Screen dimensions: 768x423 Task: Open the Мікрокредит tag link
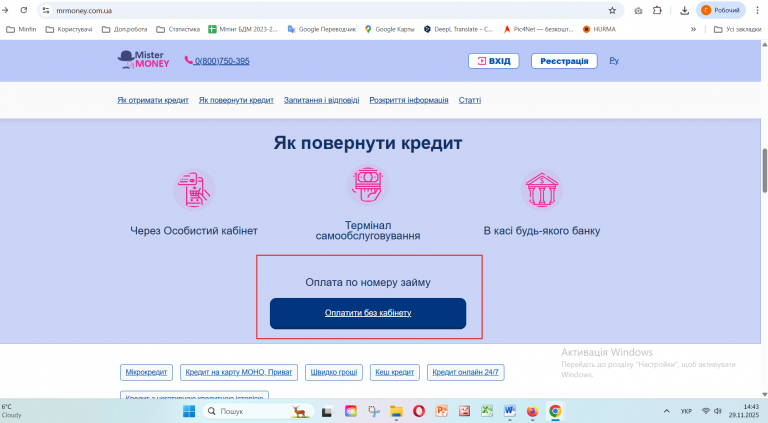[146, 372]
